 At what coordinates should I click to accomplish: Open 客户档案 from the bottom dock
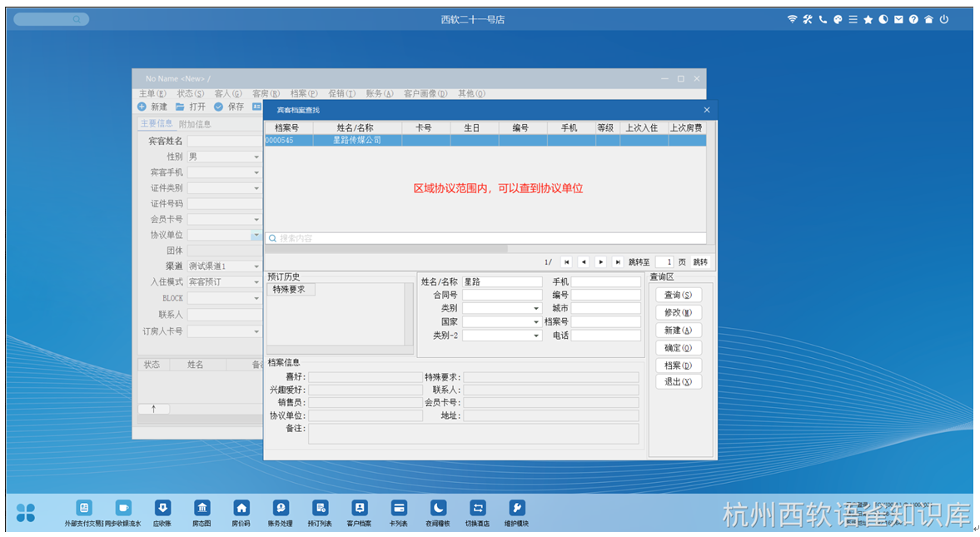point(360,513)
